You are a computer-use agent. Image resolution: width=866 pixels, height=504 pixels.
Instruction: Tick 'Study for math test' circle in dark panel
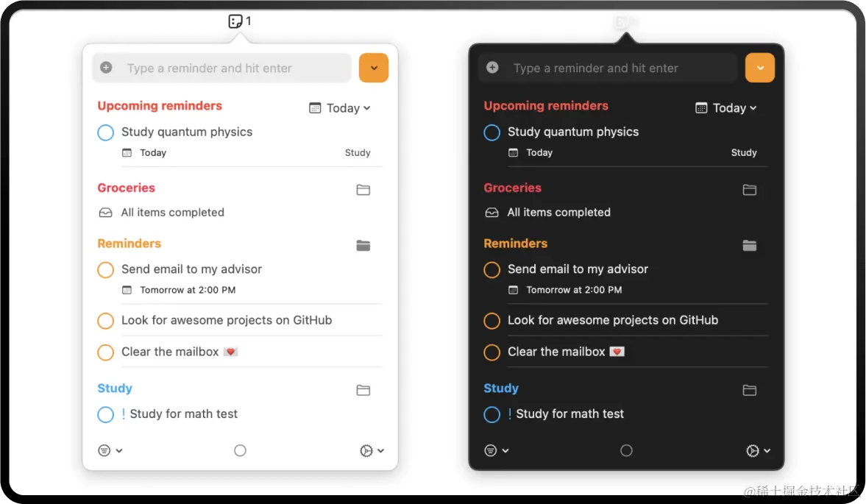point(491,414)
